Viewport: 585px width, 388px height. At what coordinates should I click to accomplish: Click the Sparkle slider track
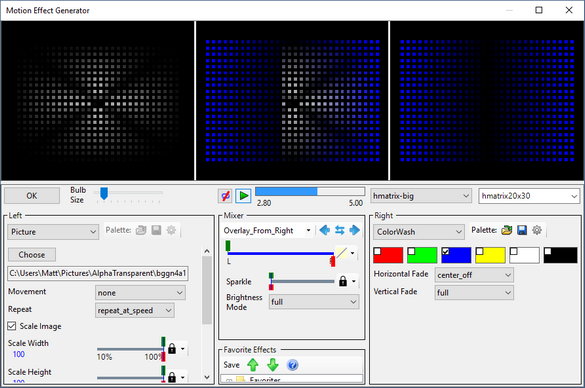pyautogui.click(x=303, y=281)
